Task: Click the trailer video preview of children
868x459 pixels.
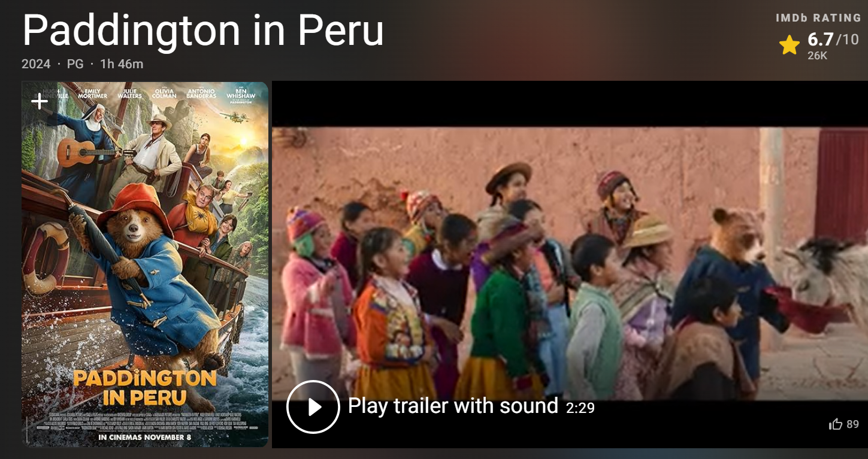Action: (570, 263)
